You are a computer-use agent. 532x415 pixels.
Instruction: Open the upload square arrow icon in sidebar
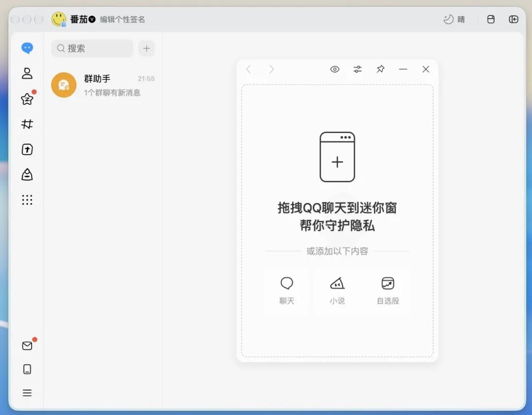(x=27, y=149)
